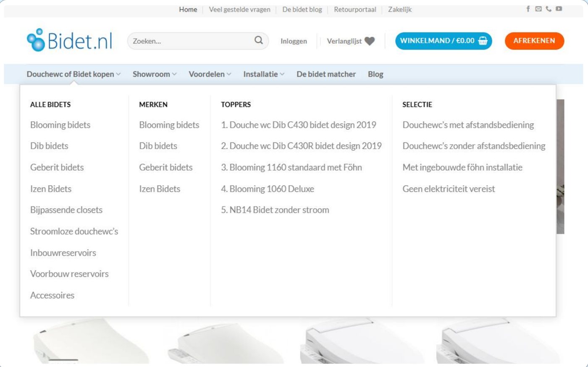
Task: Expand the Douchewc of Bidet kopen menu
Action: pos(73,74)
